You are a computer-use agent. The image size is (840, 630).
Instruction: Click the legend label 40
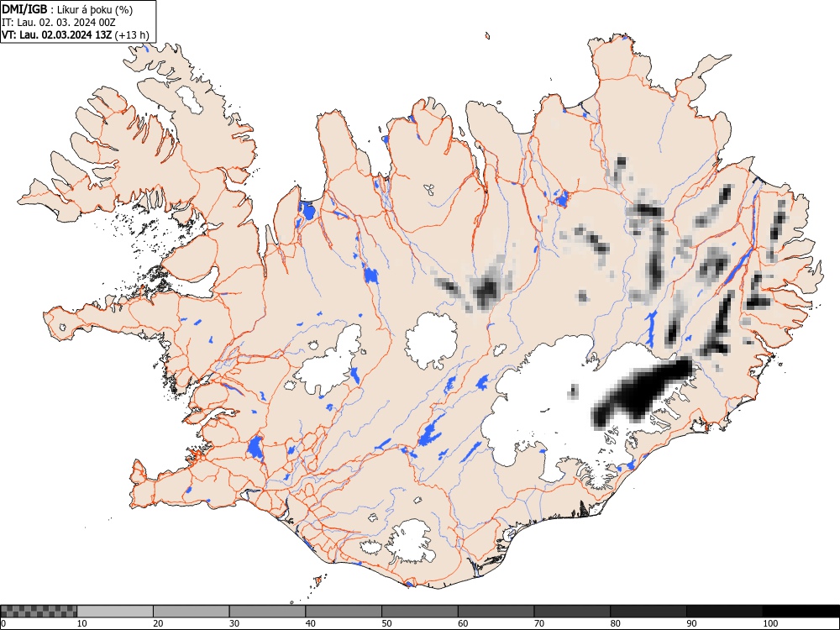[310, 623]
